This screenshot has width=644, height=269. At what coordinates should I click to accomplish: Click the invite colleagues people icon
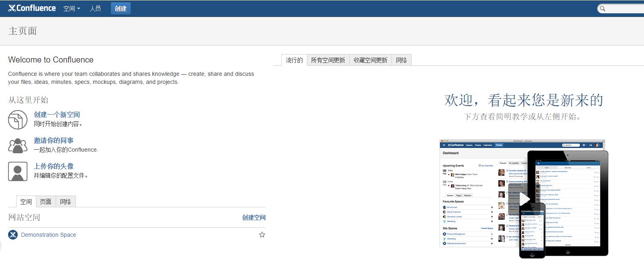click(x=18, y=146)
